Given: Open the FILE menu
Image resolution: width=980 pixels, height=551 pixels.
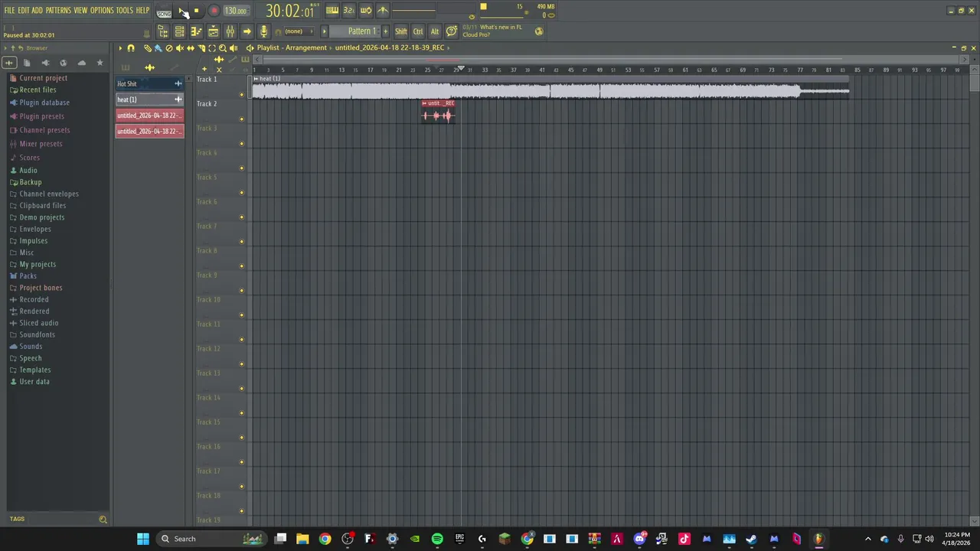Looking at the screenshot, I should [9, 10].
